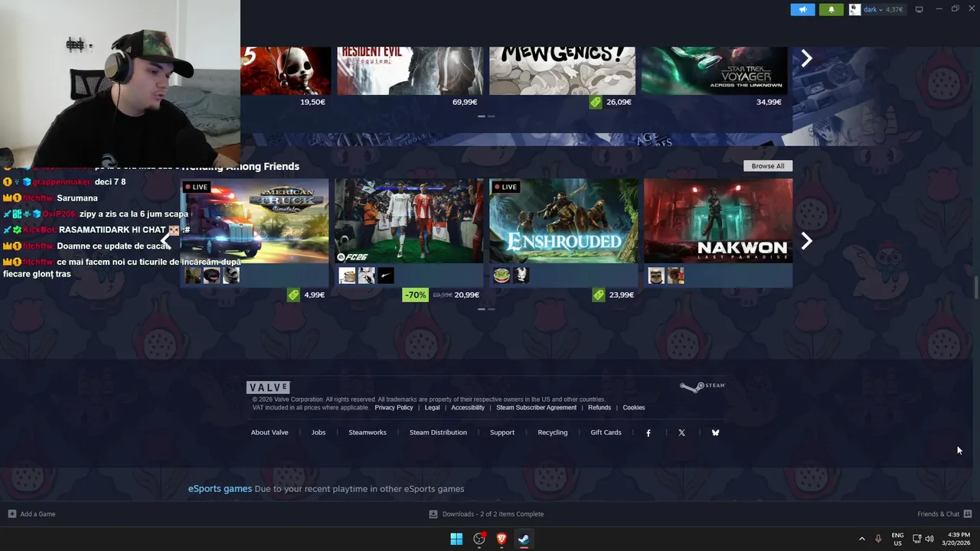Image resolution: width=980 pixels, height=551 pixels.
Task: Click the Valve logo in footer
Action: (x=268, y=387)
